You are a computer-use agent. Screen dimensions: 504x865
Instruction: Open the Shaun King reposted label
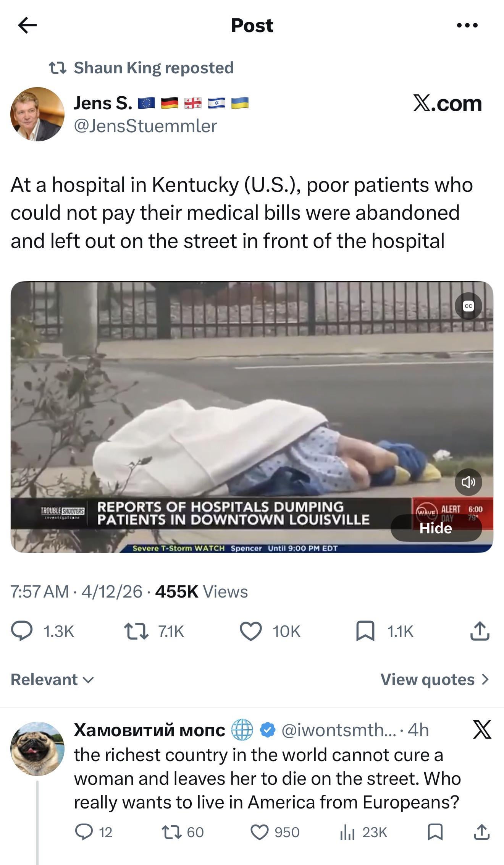[x=141, y=68]
